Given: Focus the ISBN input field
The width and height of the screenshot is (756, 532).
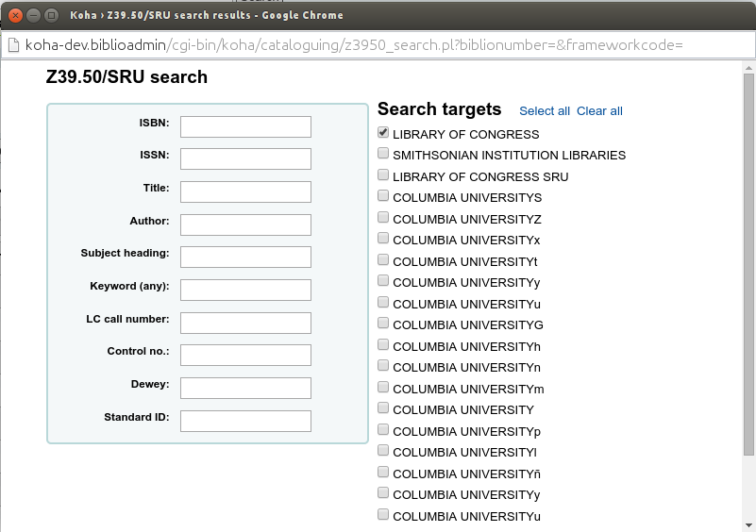Looking at the screenshot, I should coord(245,126).
